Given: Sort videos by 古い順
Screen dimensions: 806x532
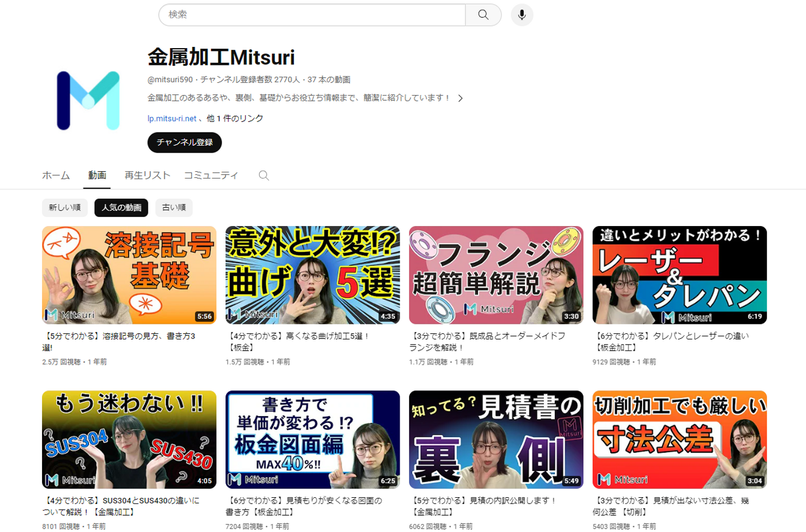Looking at the screenshot, I should (174, 208).
